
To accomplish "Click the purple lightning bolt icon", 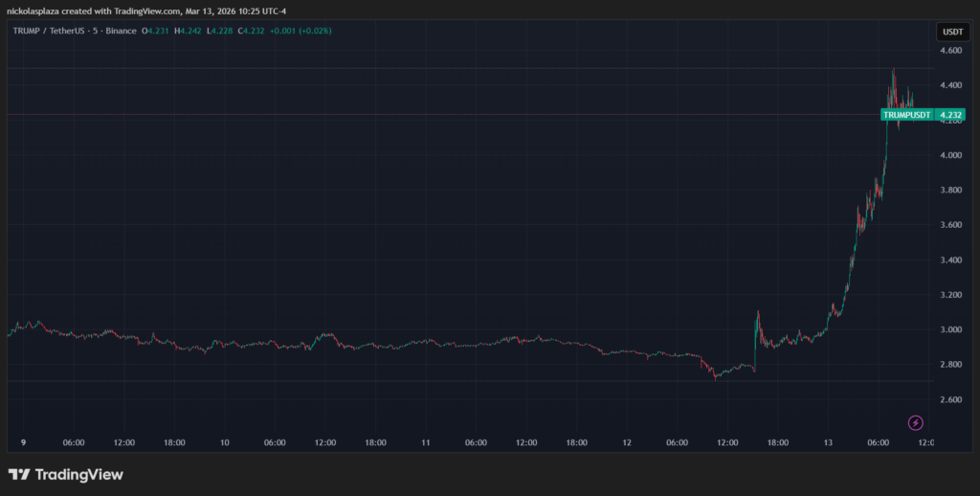I will tap(915, 422).
